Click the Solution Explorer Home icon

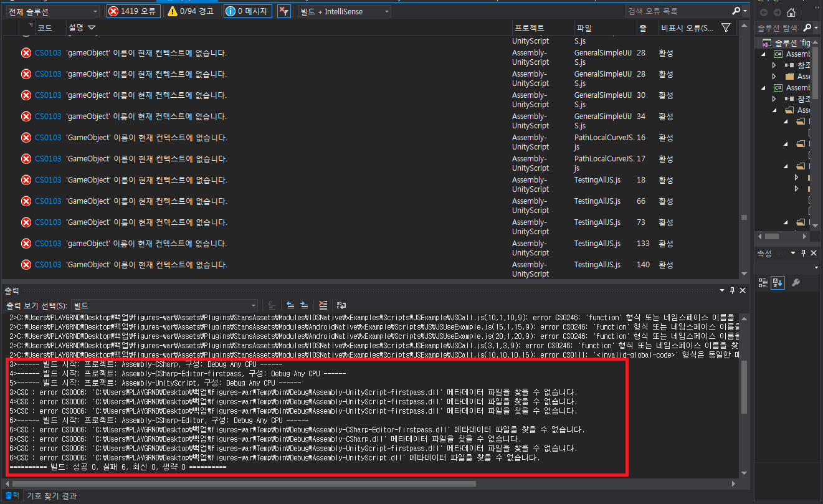pos(791,12)
